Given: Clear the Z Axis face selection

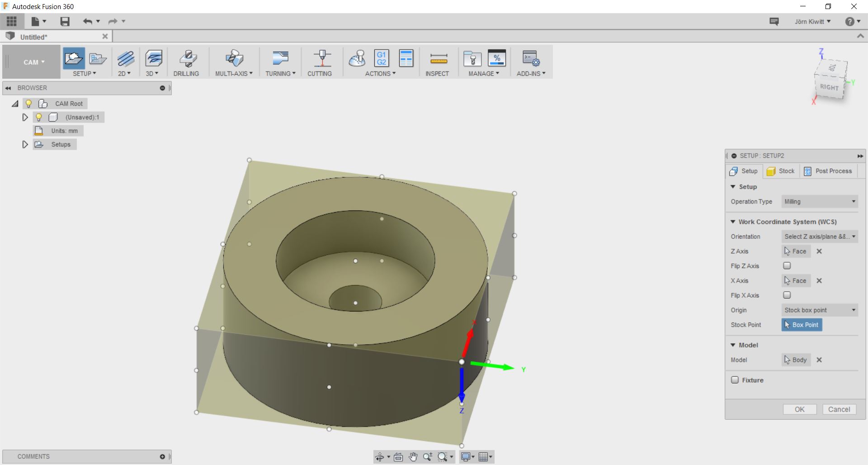Looking at the screenshot, I should [x=819, y=251].
